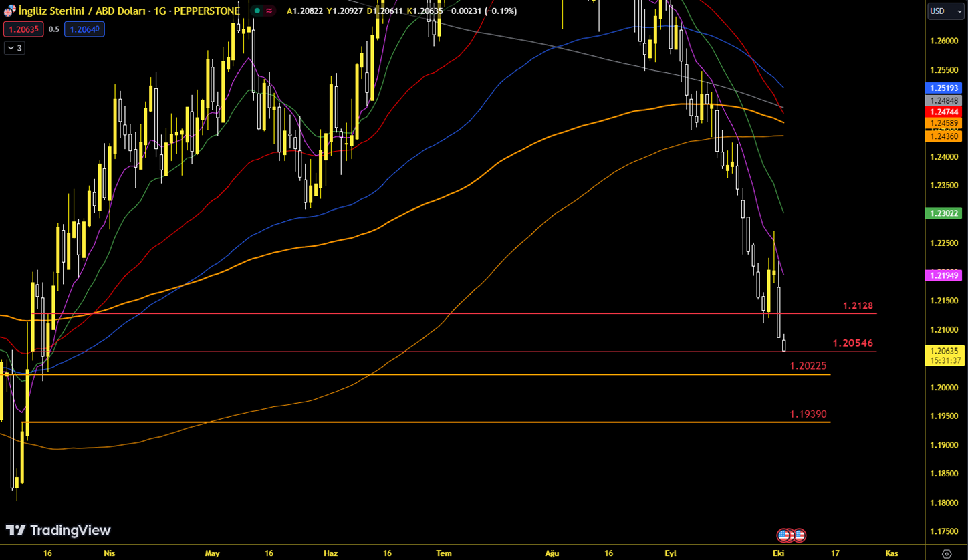968x560 pixels.
Task: Click the current price 1.20635 countdown label
Action: 943,356
